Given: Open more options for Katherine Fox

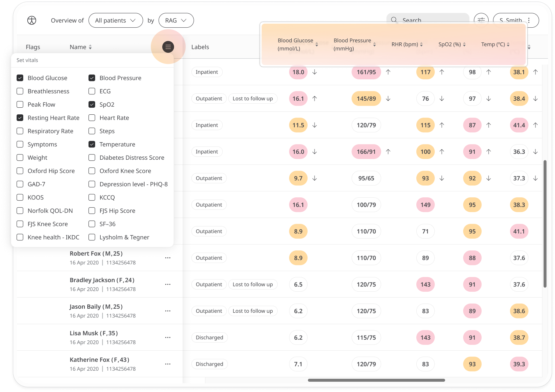Looking at the screenshot, I should click(x=168, y=364).
